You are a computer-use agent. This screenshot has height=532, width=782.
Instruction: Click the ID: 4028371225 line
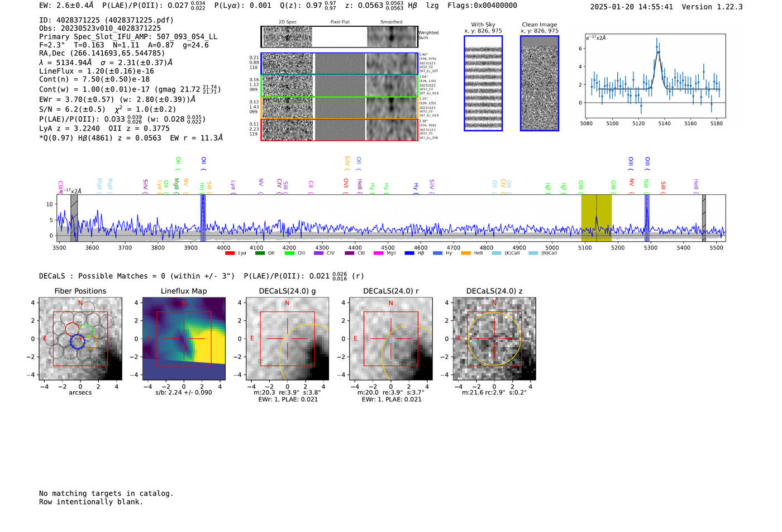point(106,20)
